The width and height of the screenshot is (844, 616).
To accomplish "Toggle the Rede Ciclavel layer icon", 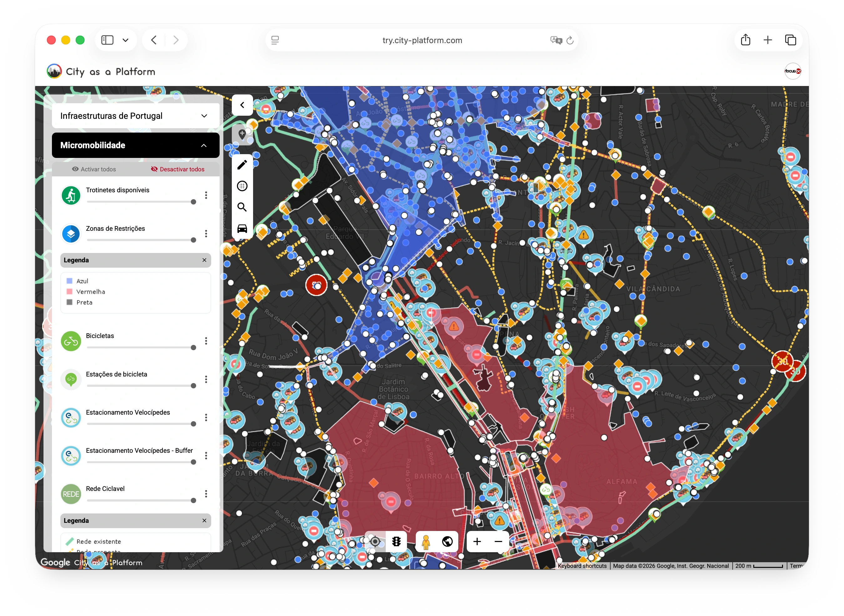I will (71, 494).
